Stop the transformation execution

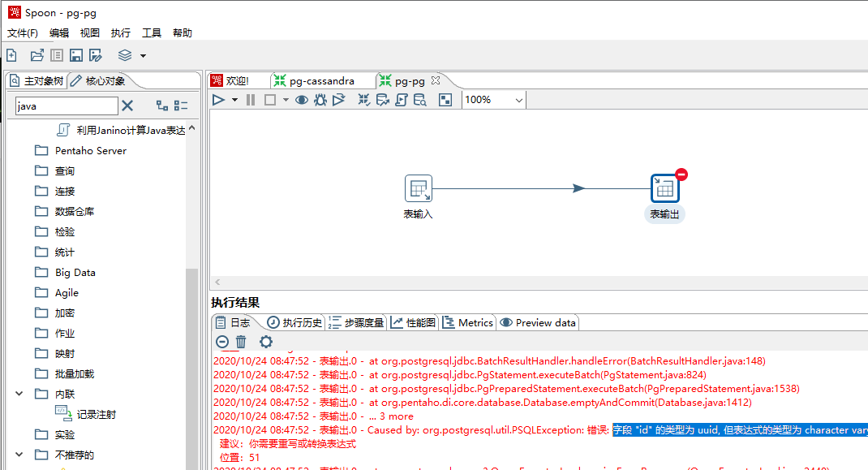pos(269,99)
